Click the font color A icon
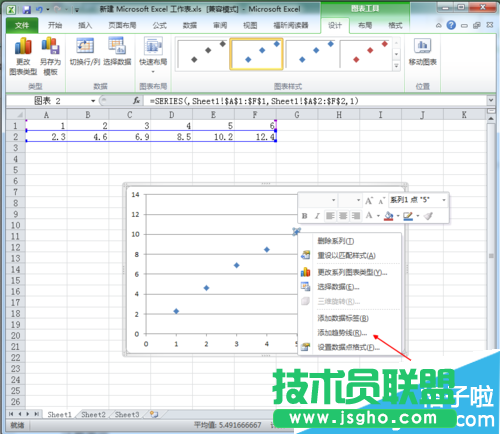This screenshot has width=500, height=434. coord(369,216)
